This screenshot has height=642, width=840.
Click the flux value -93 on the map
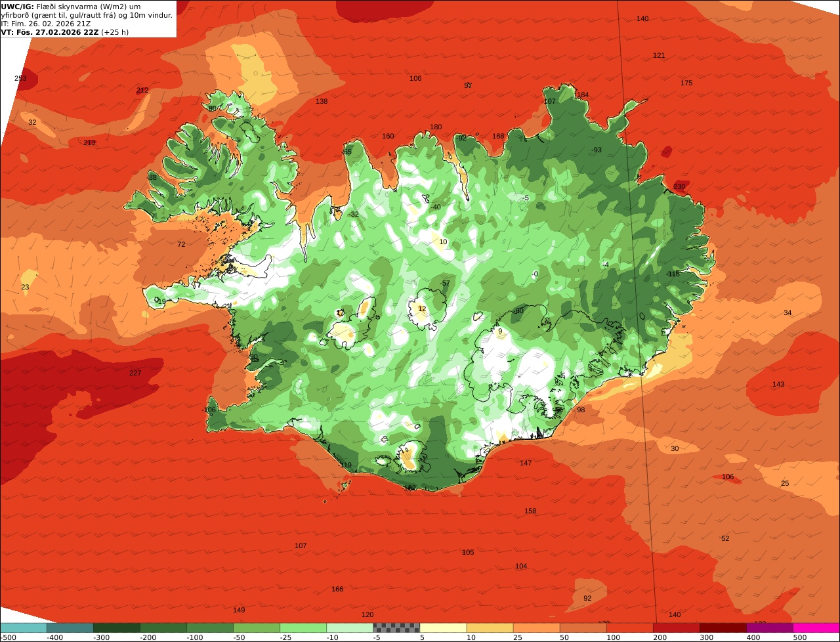[597, 150]
